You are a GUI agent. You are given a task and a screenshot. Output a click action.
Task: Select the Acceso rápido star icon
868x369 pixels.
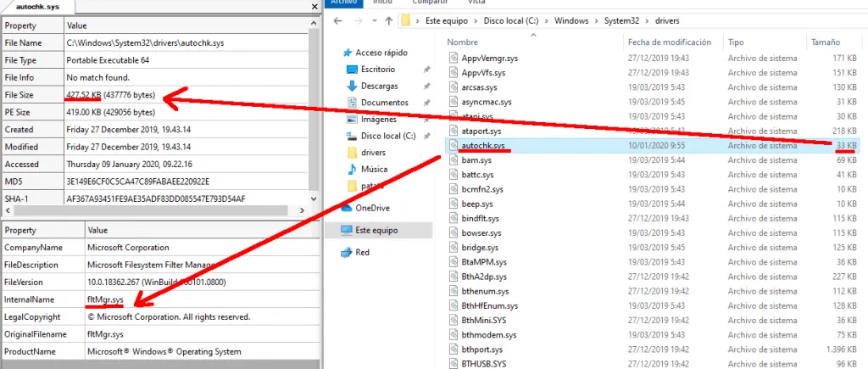click(x=347, y=53)
